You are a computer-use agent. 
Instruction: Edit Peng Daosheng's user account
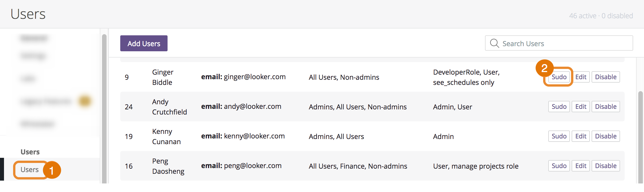580,166
